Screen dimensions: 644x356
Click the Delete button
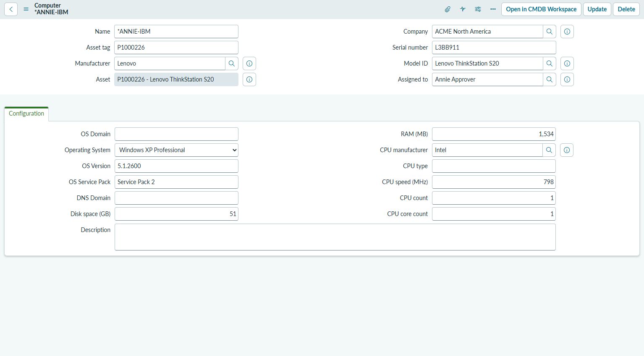626,9
